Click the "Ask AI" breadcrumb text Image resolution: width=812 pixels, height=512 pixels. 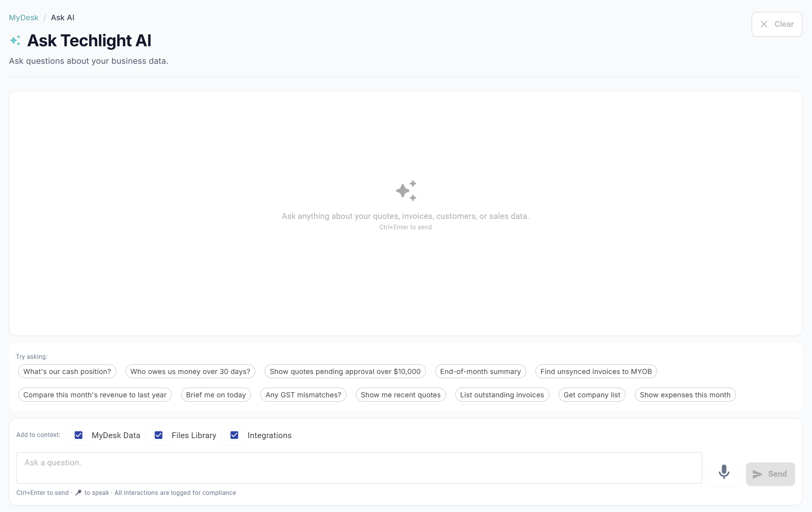coord(63,17)
